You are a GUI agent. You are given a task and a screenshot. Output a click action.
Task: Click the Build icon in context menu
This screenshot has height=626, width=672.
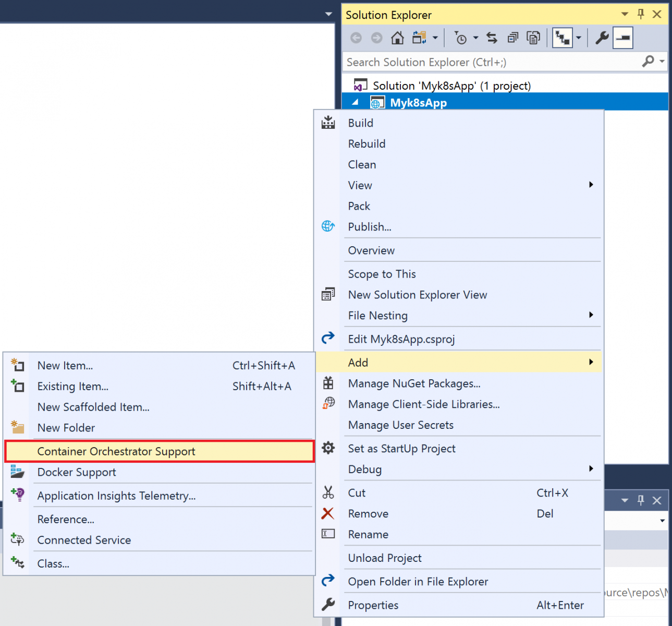pyautogui.click(x=328, y=123)
